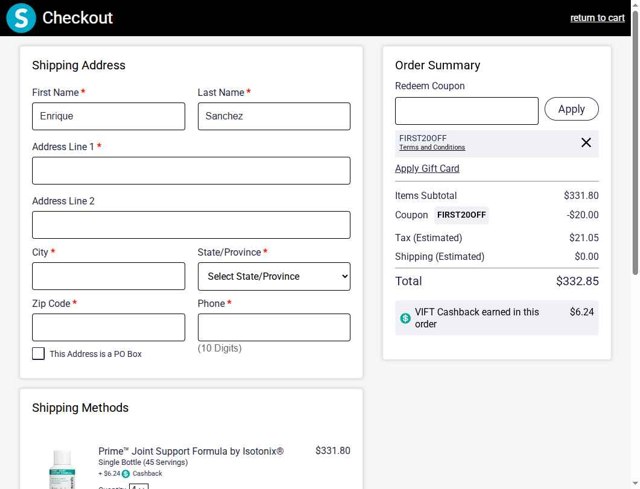This screenshot has height=489, width=640.
Task: Click the Checkout header title
Action: tap(78, 18)
